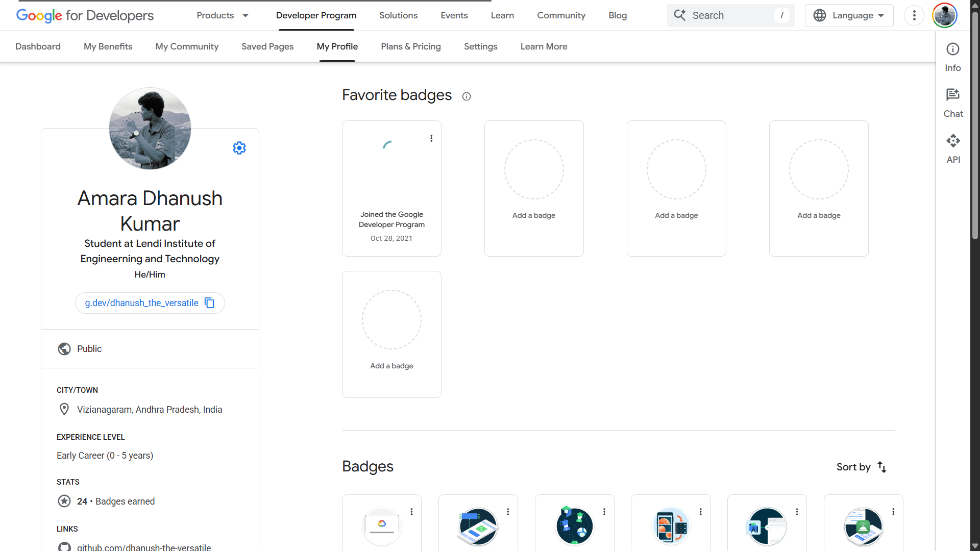This screenshot has height=551, width=980.
Task: Click the GitHub link icon
Action: click(64, 547)
